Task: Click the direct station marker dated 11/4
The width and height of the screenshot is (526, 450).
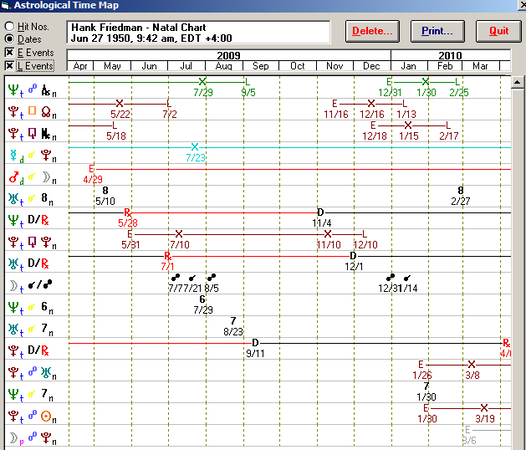Action: pyautogui.click(x=320, y=212)
